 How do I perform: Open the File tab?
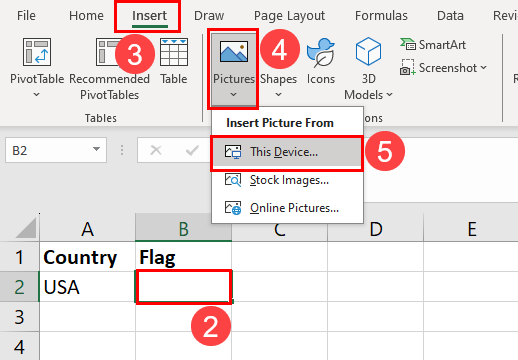tap(26, 16)
